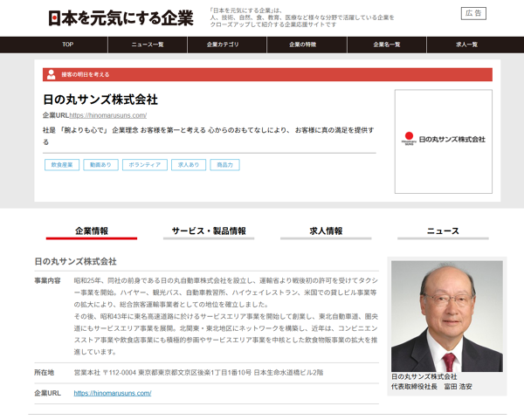
Task: Switch to the 企業情報 tab
Action: pyautogui.click(x=92, y=231)
